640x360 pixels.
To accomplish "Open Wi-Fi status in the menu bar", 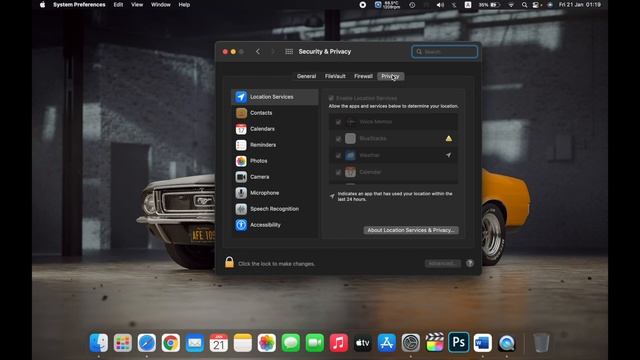I will pos(511,5).
